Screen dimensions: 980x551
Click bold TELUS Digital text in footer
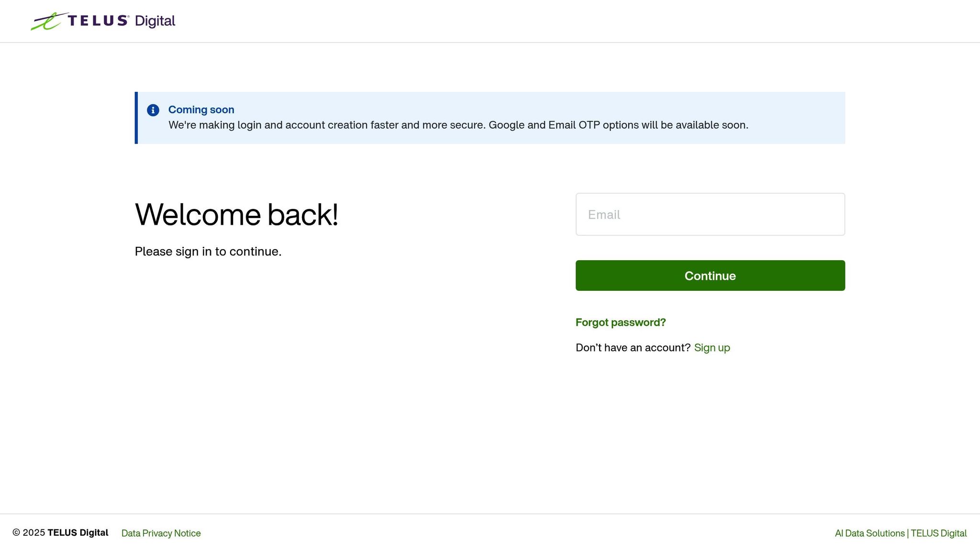coord(78,533)
